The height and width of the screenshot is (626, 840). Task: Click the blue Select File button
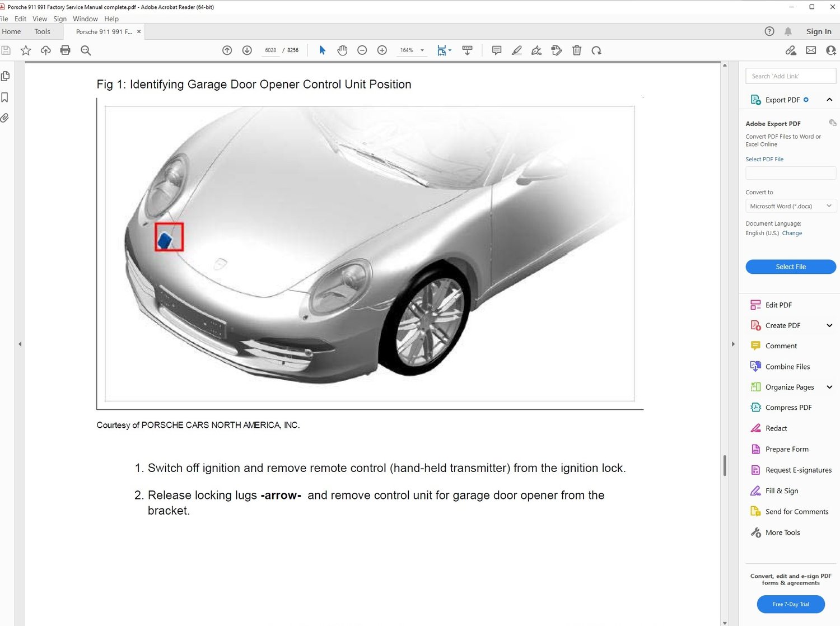(x=791, y=267)
